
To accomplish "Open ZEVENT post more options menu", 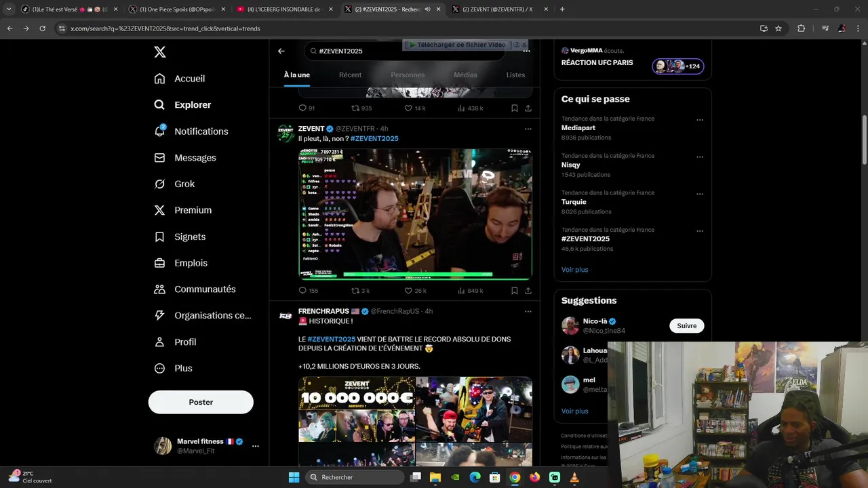I will pyautogui.click(x=528, y=129).
